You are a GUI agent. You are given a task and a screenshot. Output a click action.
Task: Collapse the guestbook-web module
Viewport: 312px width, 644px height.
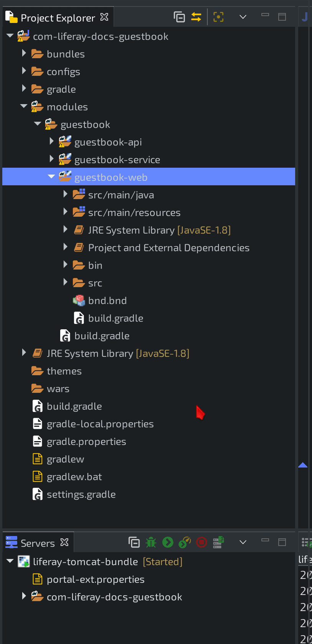pos(51,177)
